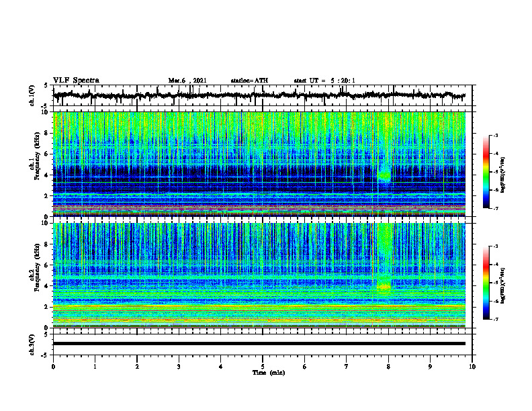Click the ch.2 spectrogram color scale bar
Viewport: 532px width, 411px height.
(486, 283)
